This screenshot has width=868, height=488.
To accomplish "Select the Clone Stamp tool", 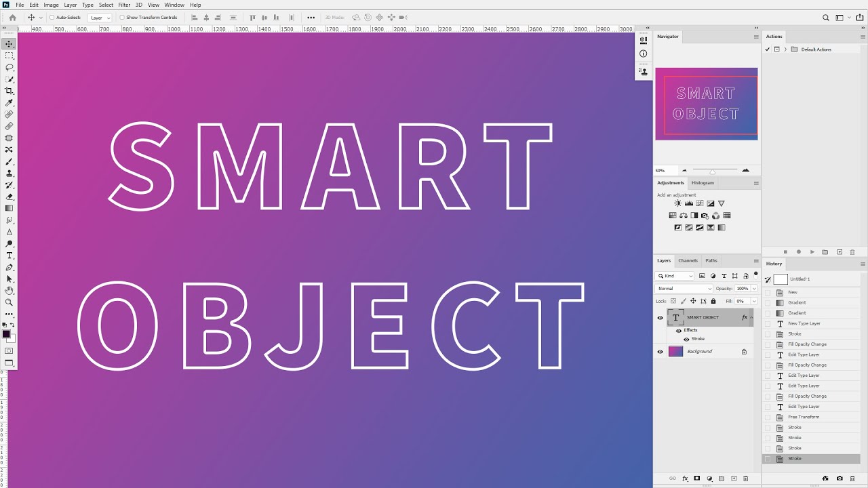I will point(9,173).
